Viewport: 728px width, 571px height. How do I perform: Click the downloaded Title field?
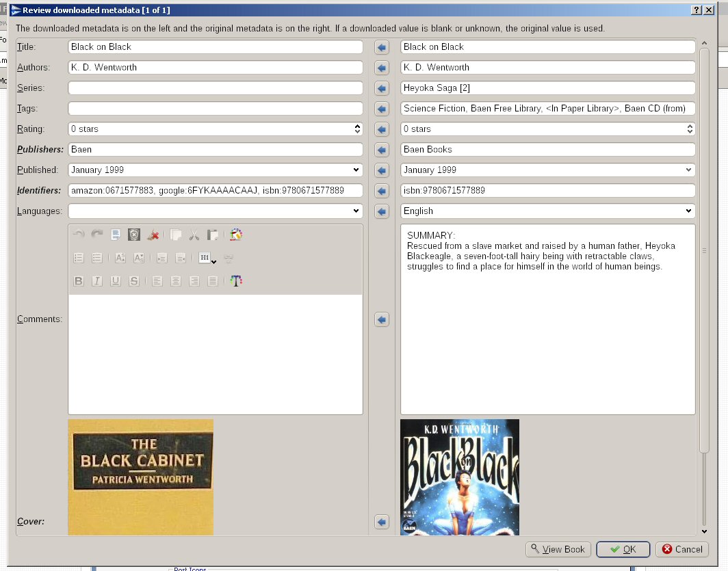pyautogui.click(x=216, y=47)
